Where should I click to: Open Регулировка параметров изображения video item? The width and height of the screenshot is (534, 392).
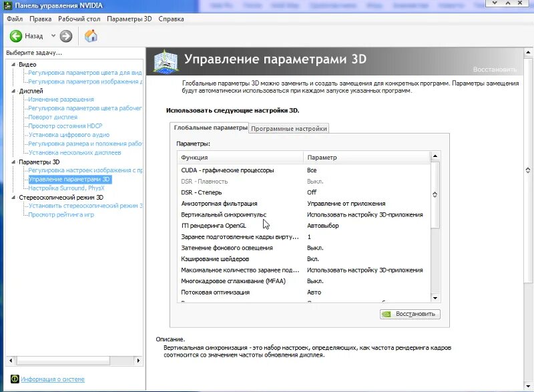click(x=85, y=81)
